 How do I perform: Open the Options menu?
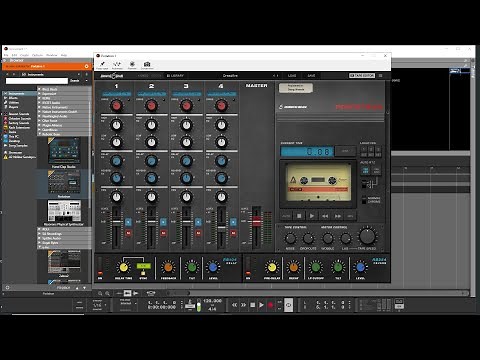point(37,55)
